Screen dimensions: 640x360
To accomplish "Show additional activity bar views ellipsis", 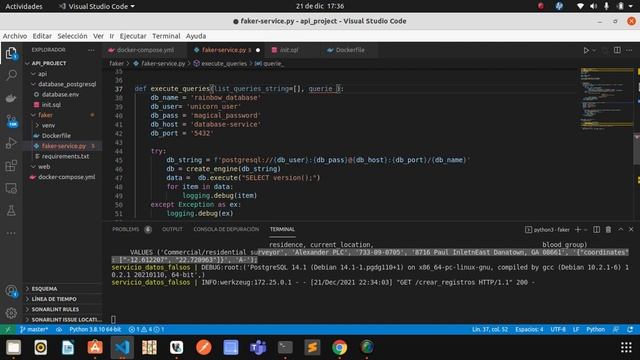I will click(x=11, y=233).
